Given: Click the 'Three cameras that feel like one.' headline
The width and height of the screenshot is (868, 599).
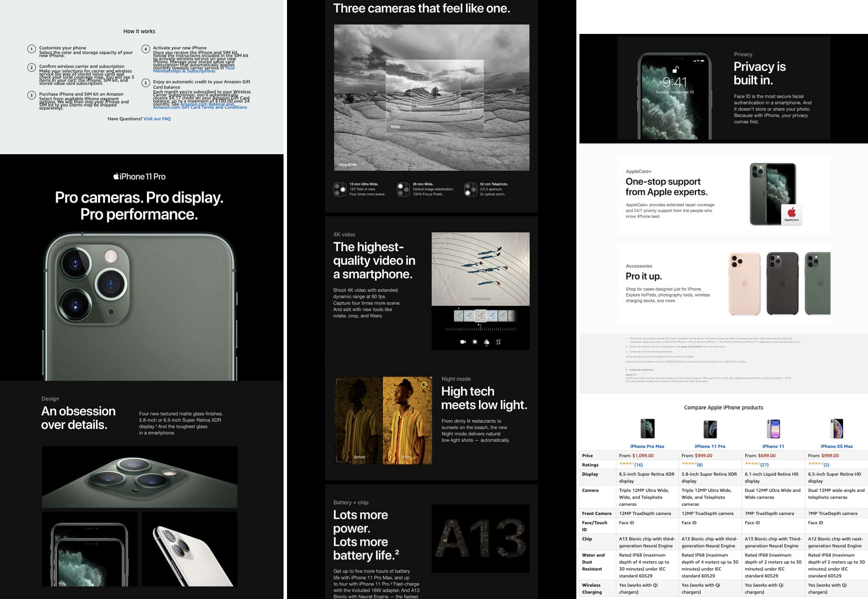Looking at the screenshot, I should coord(421,8).
